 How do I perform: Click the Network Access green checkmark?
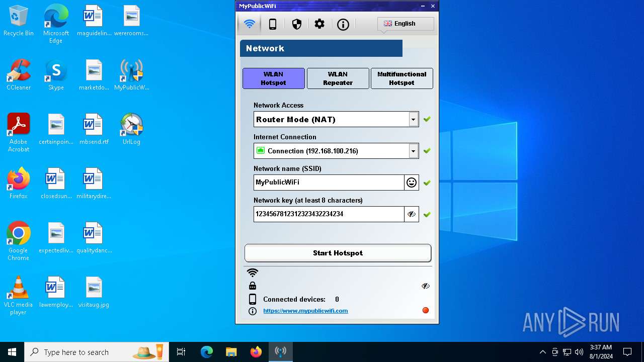[x=427, y=119]
